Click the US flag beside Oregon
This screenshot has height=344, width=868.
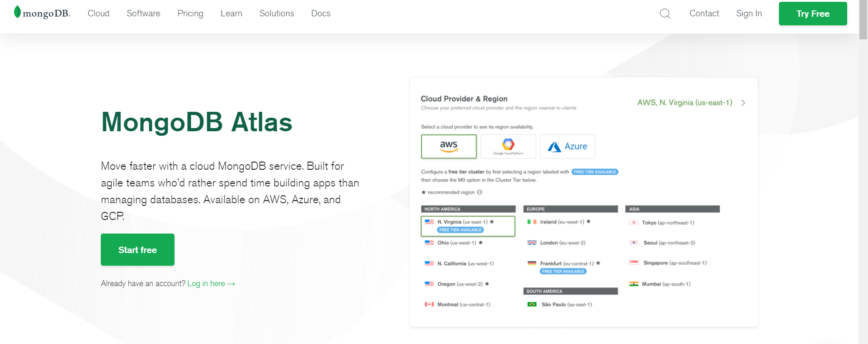(429, 284)
